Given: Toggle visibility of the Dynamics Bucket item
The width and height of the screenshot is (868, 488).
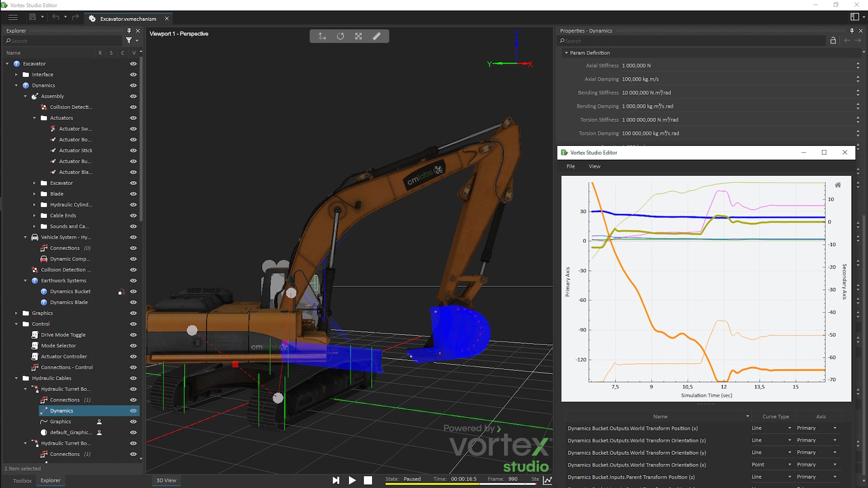Looking at the screenshot, I should tap(133, 291).
